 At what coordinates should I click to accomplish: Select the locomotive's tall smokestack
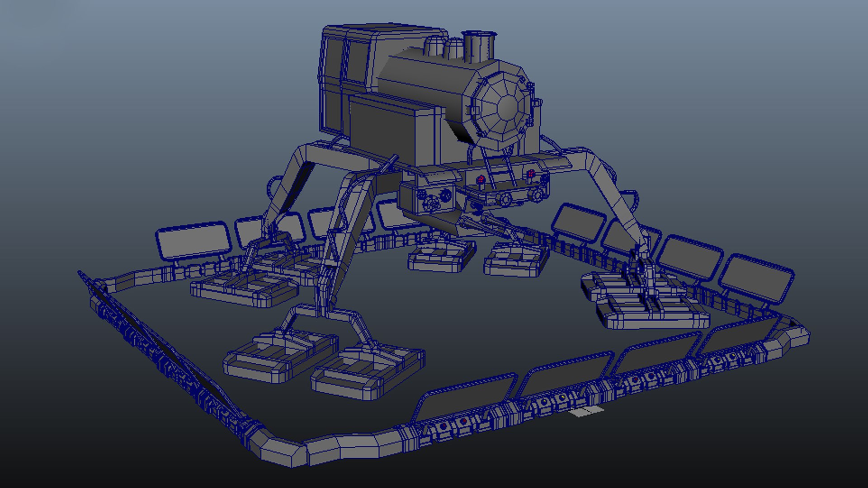click(x=479, y=46)
